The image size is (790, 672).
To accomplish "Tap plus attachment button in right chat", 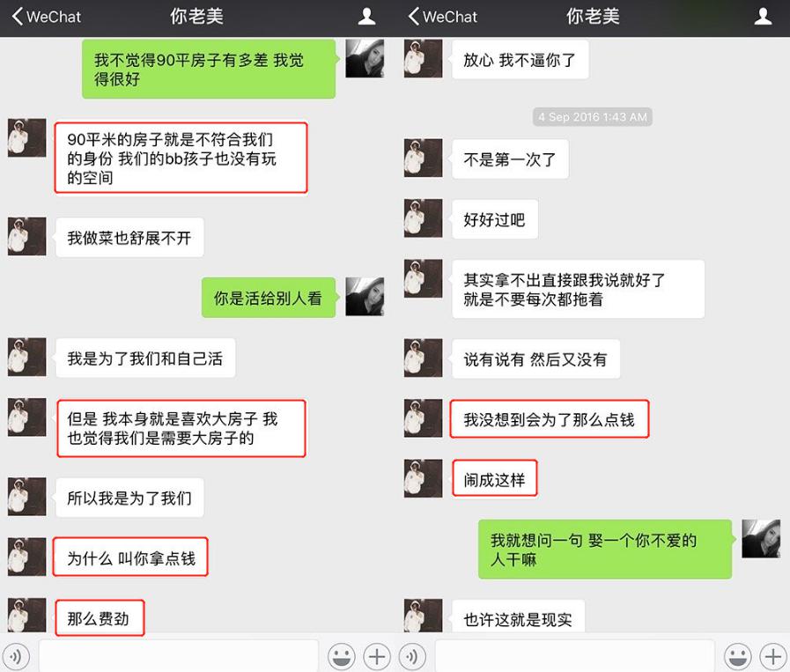I will [773, 656].
